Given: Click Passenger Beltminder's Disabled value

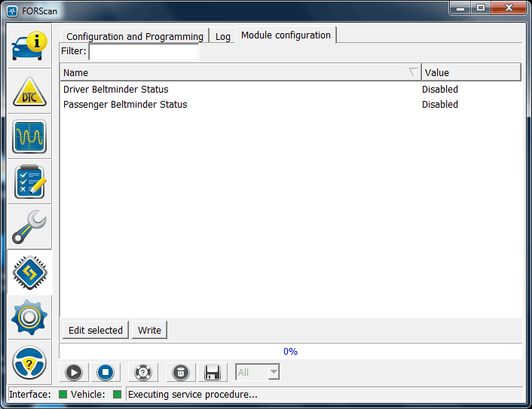Looking at the screenshot, I should pyautogui.click(x=440, y=105).
